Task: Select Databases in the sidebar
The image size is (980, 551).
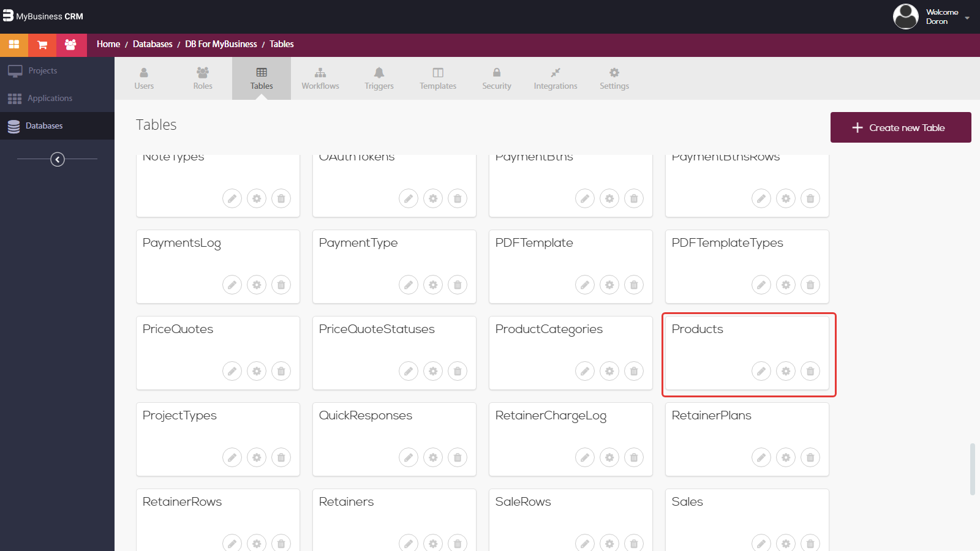Action: tap(57, 126)
